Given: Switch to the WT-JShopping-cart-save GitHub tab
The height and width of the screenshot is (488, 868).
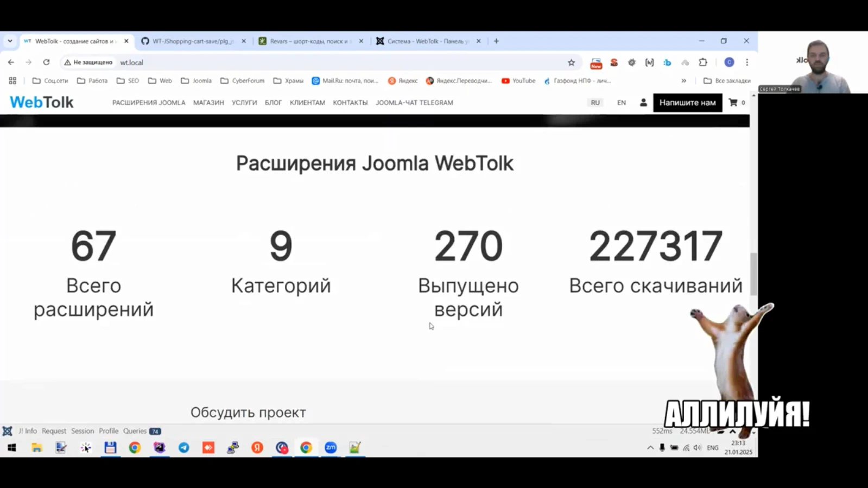Looking at the screenshot, I should [x=192, y=41].
